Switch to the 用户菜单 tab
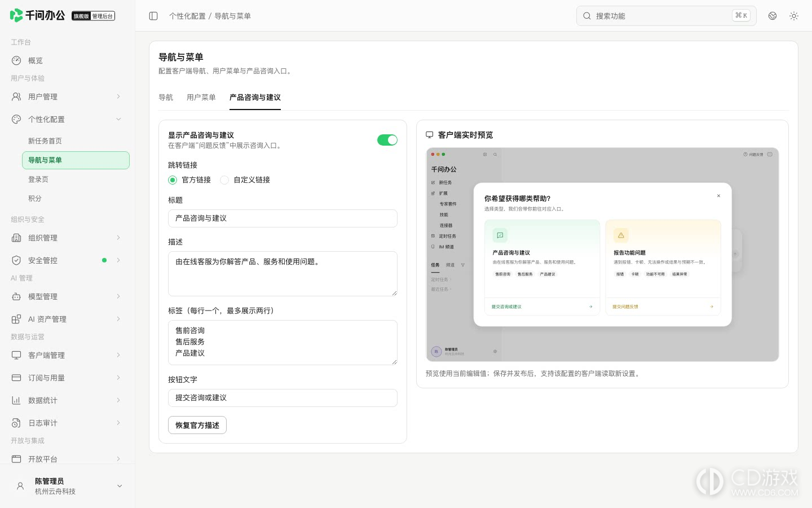Image resolution: width=812 pixels, height=508 pixels. click(x=201, y=97)
